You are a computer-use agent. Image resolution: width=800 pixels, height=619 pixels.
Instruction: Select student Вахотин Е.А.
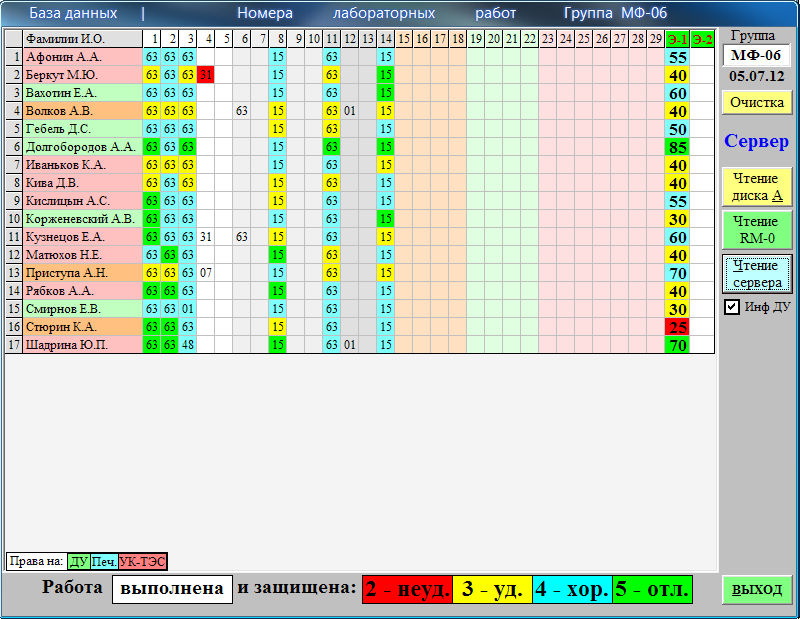click(x=83, y=93)
